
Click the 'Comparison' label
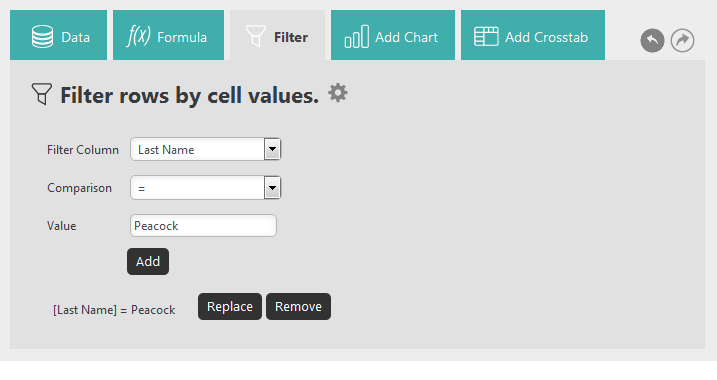[x=79, y=188]
